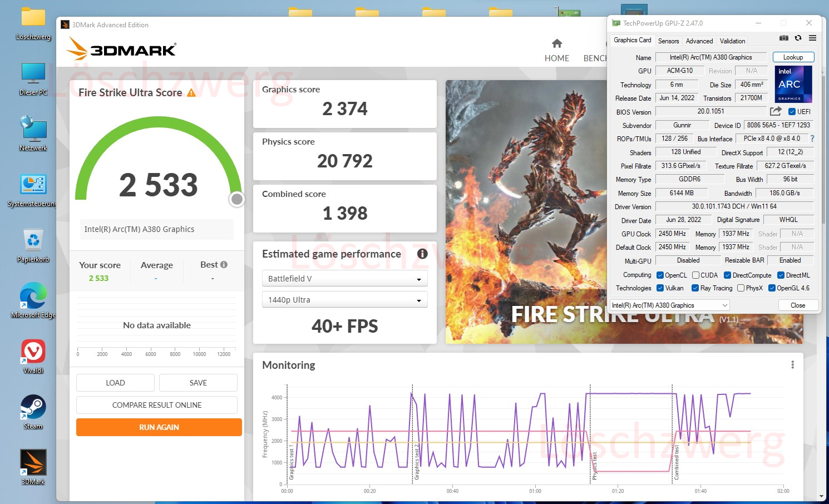Image resolution: width=829 pixels, height=504 pixels.
Task: Click the GPU-Z refresh icon
Action: (798, 38)
